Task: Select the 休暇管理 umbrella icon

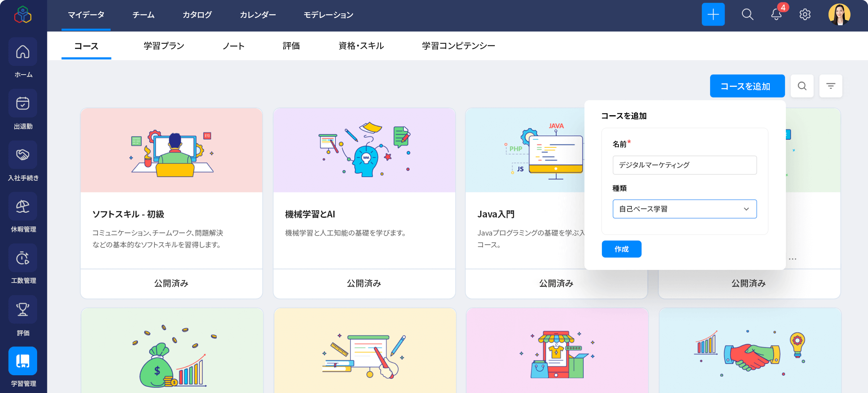Action: (23, 206)
